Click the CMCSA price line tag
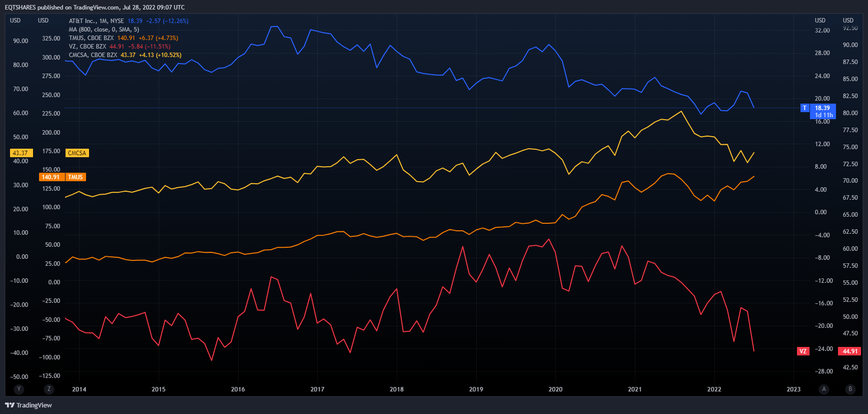This screenshot has width=868, height=414. point(77,153)
